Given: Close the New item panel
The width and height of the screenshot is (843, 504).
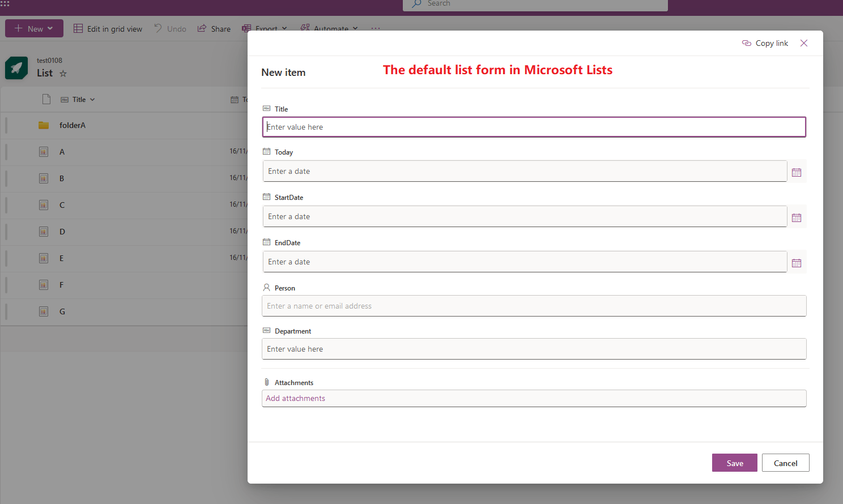Looking at the screenshot, I should 804,43.
